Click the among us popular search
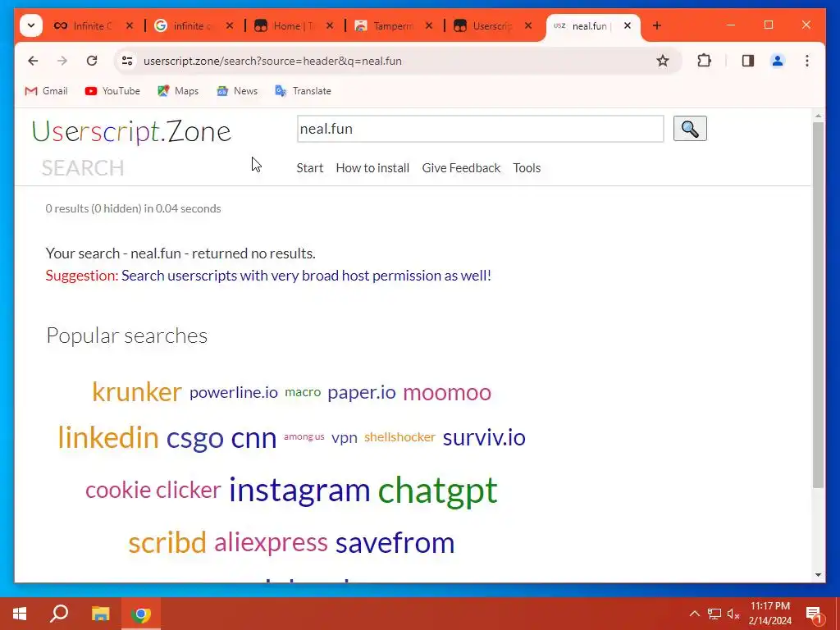The height and width of the screenshot is (630, 840). click(304, 436)
